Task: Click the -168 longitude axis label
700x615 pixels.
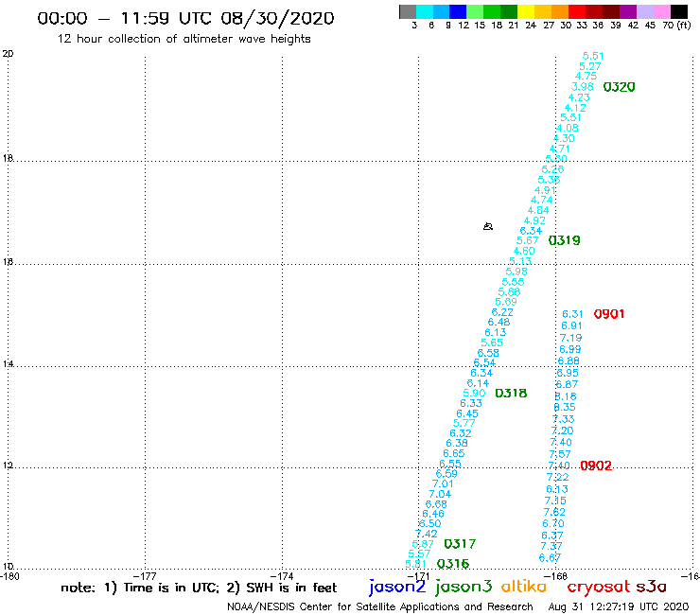Action: click(556, 576)
